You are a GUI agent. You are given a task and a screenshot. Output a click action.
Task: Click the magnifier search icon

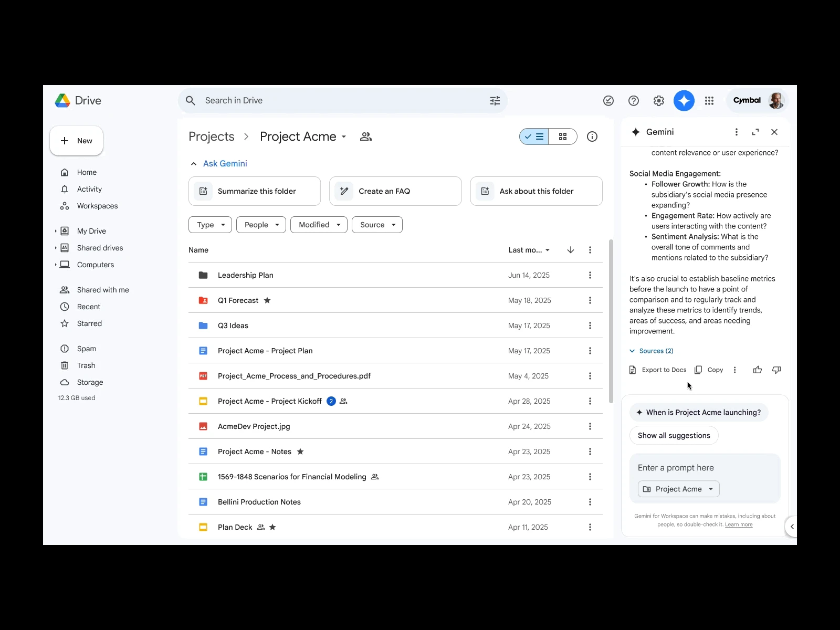tap(191, 101)
